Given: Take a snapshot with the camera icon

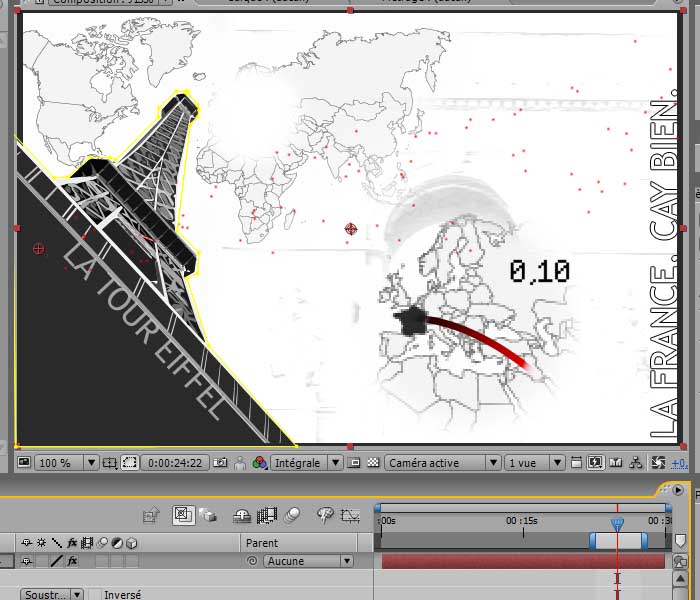Looking at the screenshot, I should (220, 463).
